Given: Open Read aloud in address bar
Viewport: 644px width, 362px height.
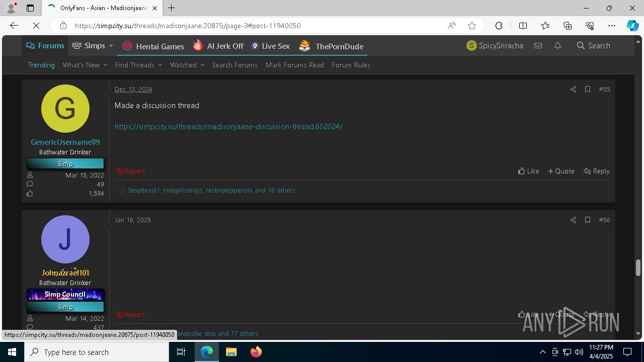Looking at the screenshot, I should [x=452, y=26].
